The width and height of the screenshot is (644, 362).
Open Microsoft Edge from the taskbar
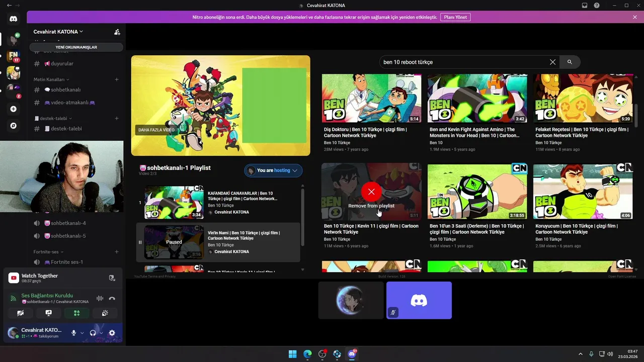[307, 354]
